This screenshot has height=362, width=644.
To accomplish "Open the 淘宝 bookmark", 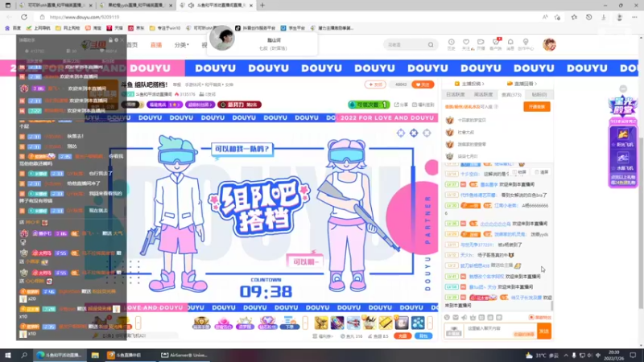I will [93, 28].
